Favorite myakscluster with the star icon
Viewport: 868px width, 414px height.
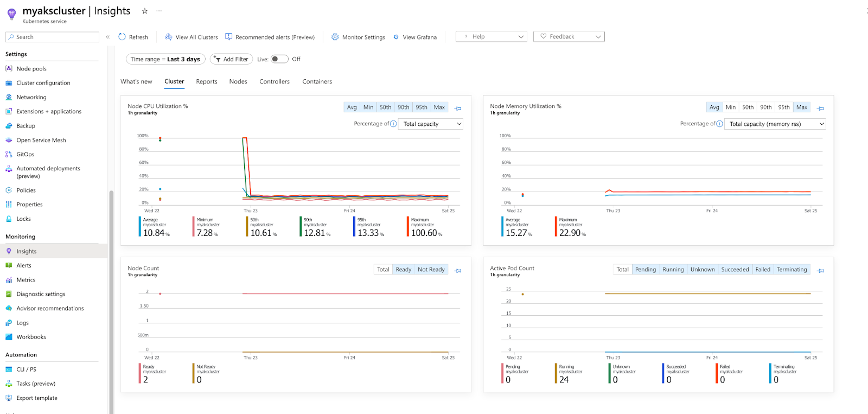click(145, 11)
